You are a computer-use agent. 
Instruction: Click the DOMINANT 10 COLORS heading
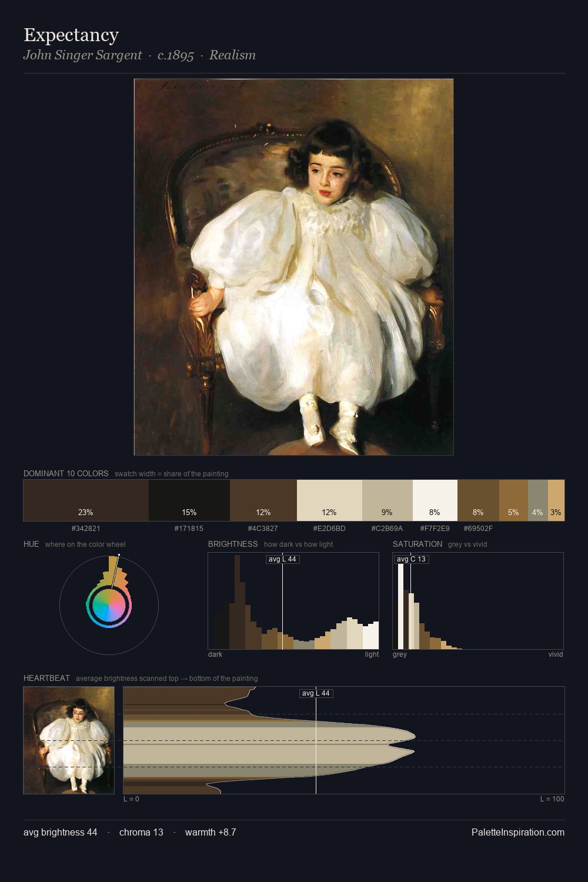click(x=66, y=473)
